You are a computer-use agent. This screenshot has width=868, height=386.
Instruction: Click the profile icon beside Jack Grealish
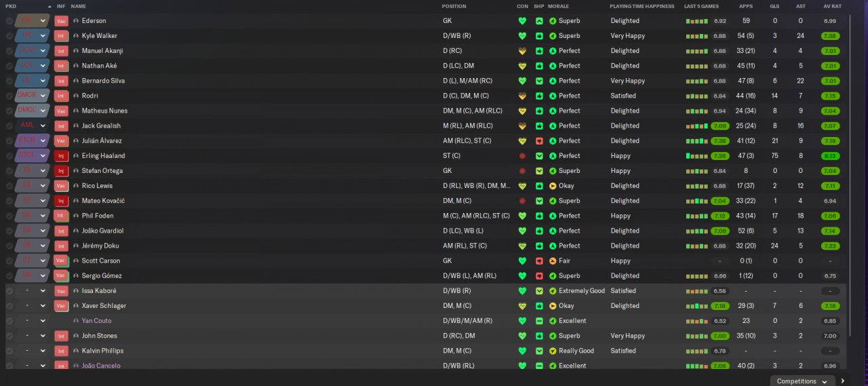[76, 126]
